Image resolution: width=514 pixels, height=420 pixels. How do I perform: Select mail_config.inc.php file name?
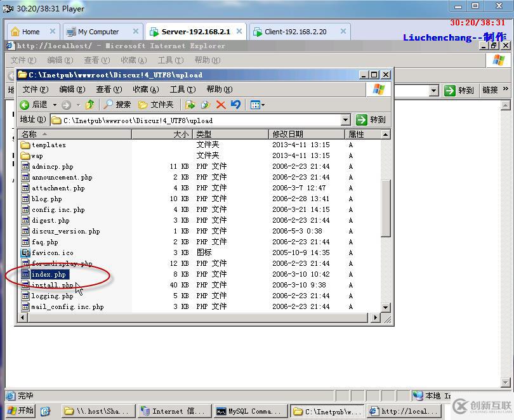[x=67, y=306]
